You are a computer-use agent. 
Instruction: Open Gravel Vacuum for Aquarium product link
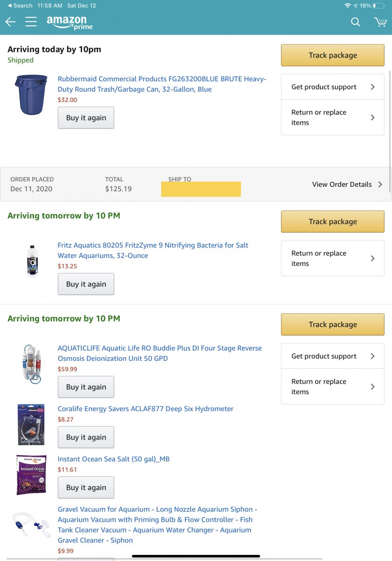pos(157,525)
